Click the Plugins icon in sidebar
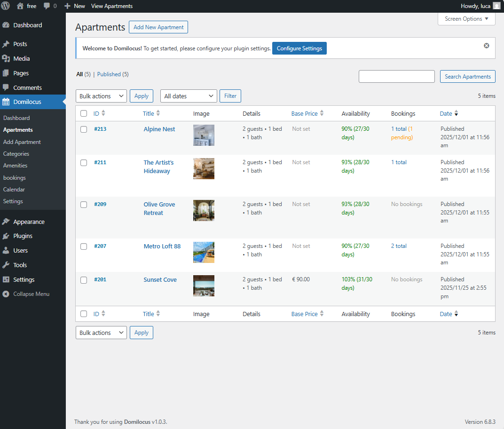The width and height of the screenshot is (504, 429). coord(6,236)
